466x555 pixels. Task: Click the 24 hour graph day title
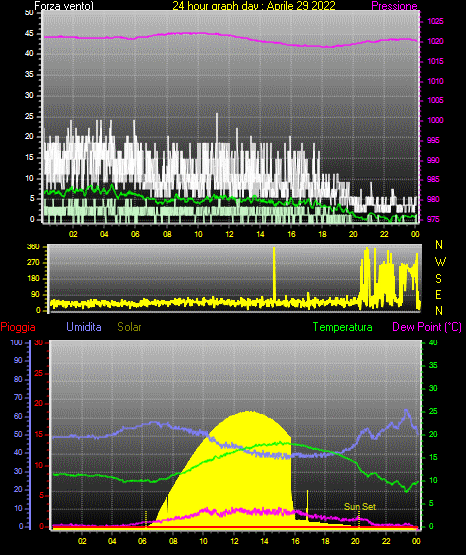254,6
